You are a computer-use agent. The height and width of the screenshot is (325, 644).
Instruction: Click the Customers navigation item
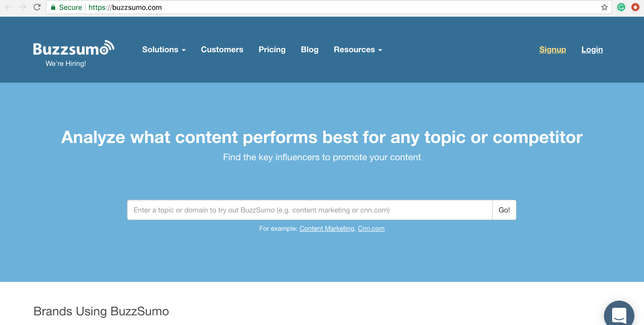point(222,49)
